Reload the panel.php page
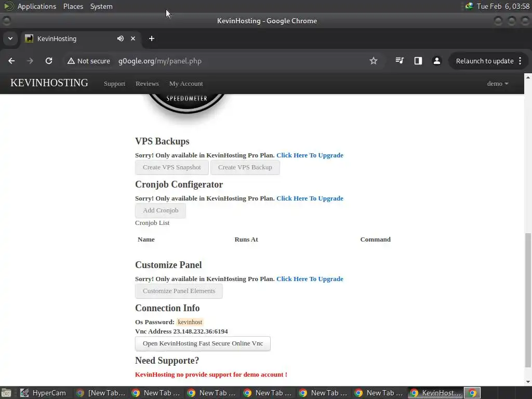Viewport: 532px width, 399px height. (x=49, y=61)
